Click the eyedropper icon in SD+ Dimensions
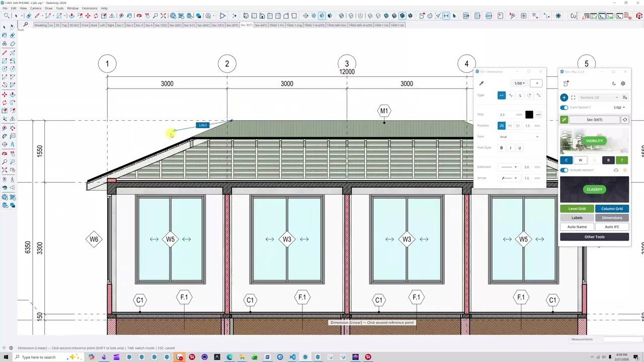The height and width of the screenshot is (362, 644). coord(481,83)
